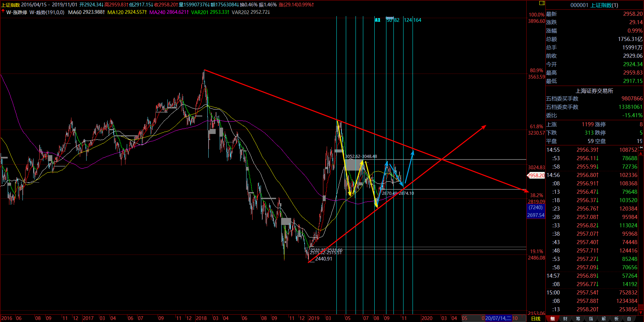
Task: Open the 板 sector tab
Action: coord(616,319)
